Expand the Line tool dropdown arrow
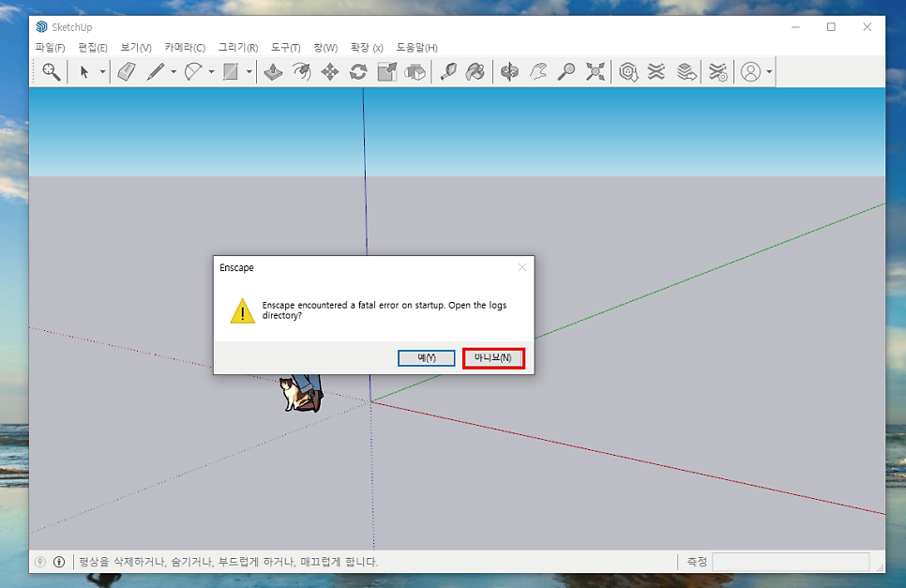This screenshot has width=906, height=588. [x=174, y=71]
